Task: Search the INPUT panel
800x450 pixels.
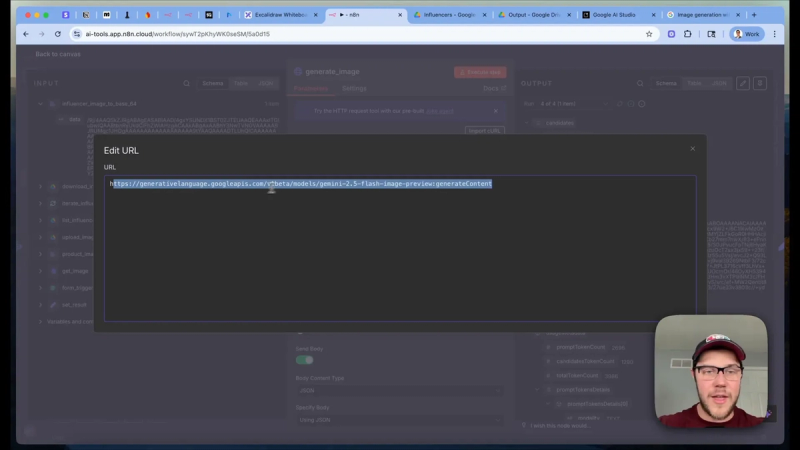Action: (x=186, y=83)
